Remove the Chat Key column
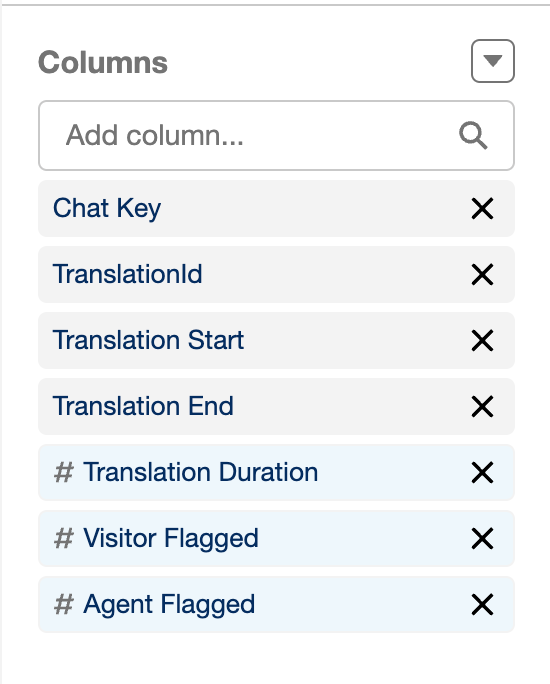The height and width of the screenshot is (684, 550). click(x=482, y=209)
